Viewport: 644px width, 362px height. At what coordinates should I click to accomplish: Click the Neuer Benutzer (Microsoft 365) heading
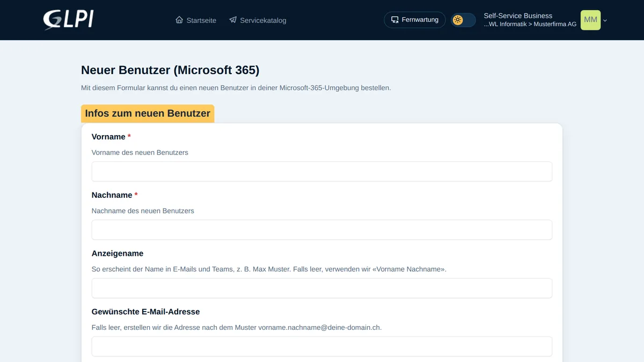[170, 70]
